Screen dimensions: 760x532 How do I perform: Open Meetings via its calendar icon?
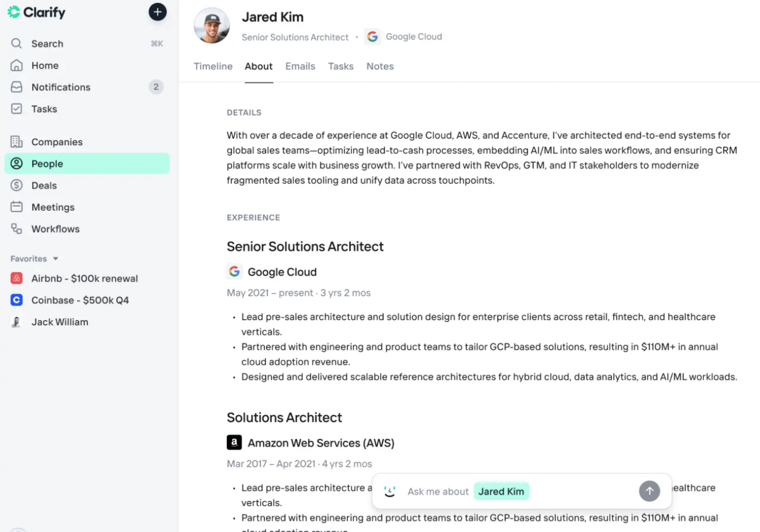click(16, 207)
